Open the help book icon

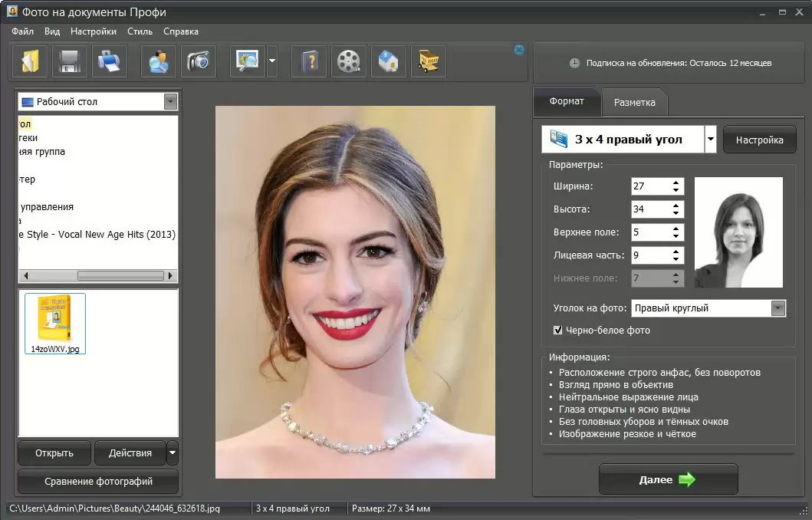click(x=309, y=61)
